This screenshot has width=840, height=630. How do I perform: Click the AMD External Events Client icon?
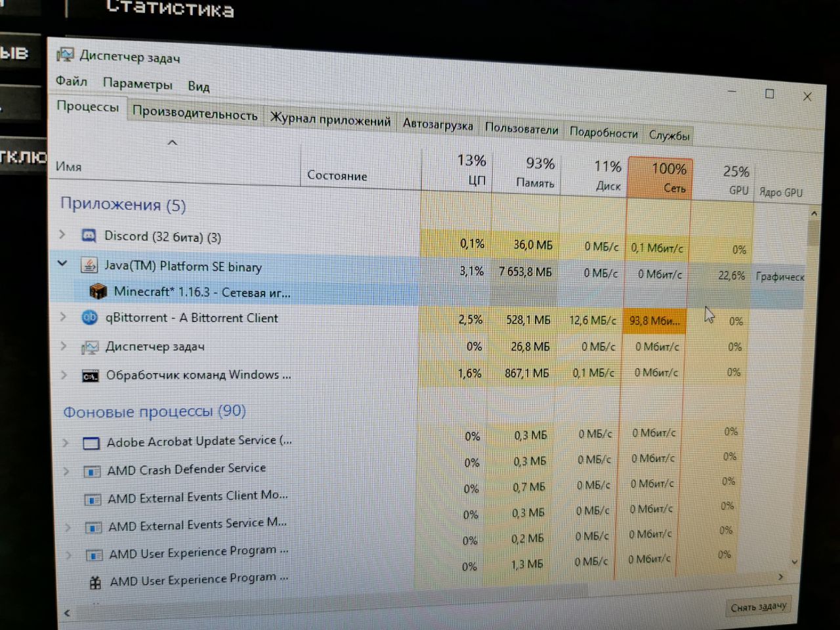(93, 499)
